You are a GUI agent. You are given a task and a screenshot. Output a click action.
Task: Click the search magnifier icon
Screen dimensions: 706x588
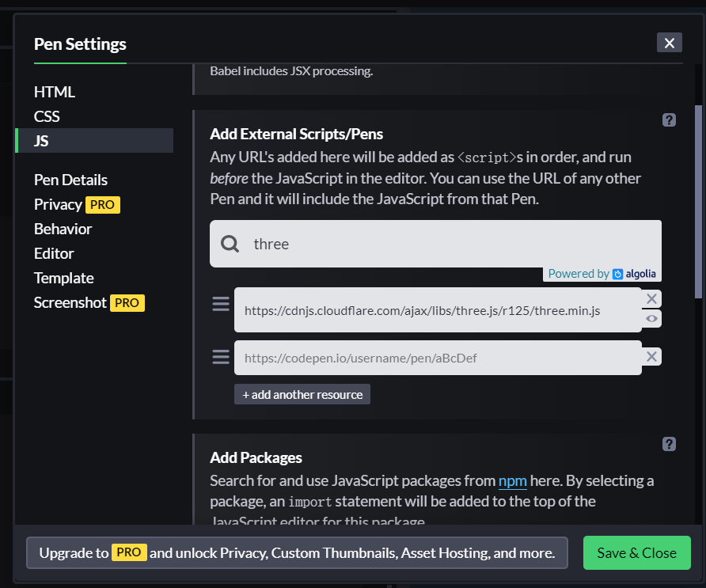(230, 244)
